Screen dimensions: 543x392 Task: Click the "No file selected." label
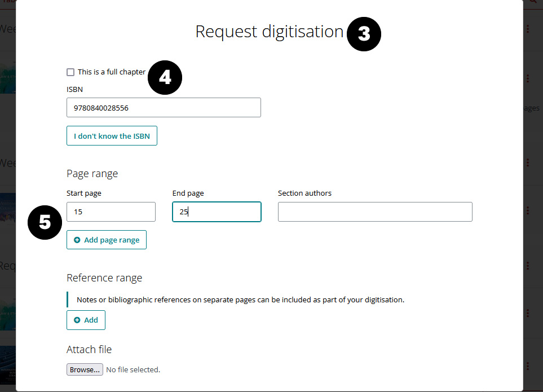[133, 370]
